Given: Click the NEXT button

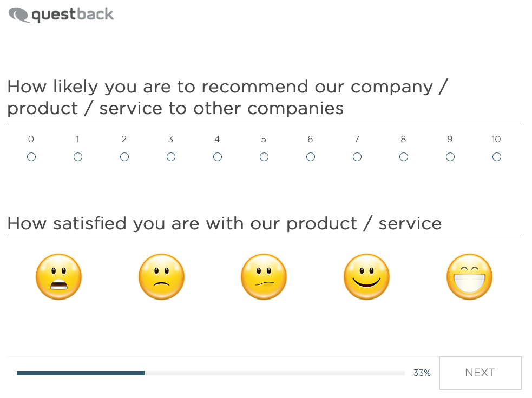Looking at the screenshot, I should coord(481,373).
